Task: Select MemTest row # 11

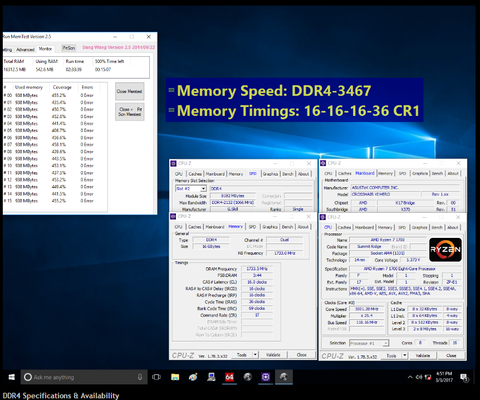Action: [x=50, y=173]
